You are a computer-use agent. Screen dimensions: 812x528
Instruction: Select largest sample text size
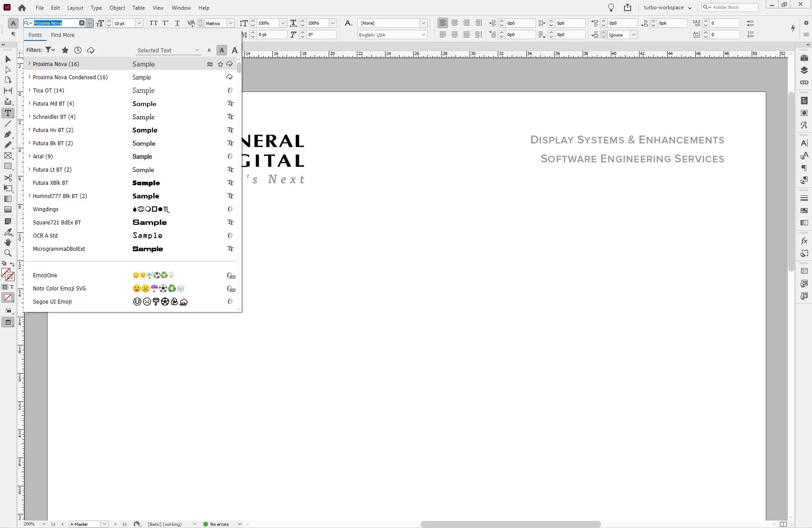[x=235, y=50]
